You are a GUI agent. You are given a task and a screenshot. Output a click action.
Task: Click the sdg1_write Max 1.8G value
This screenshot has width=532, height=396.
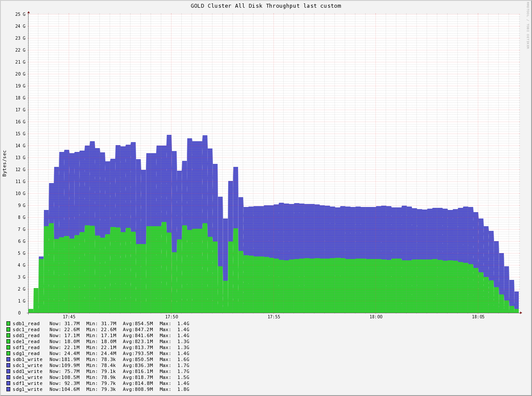click(x=183, y=389)
